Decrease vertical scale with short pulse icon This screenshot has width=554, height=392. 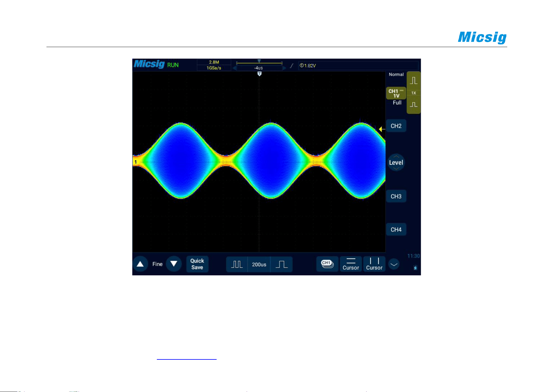point(413,105)
